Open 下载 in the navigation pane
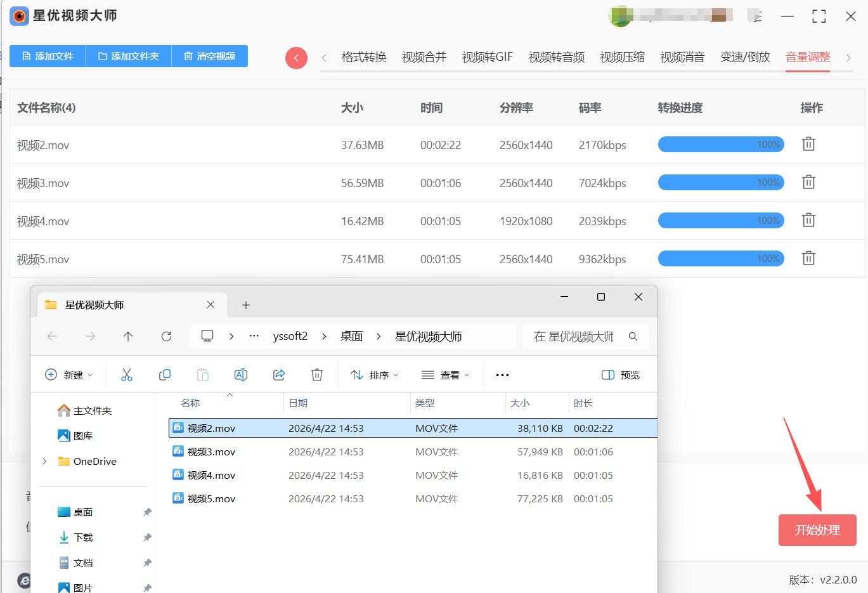Viewport: 868px width, 593px height. (75, 537)
